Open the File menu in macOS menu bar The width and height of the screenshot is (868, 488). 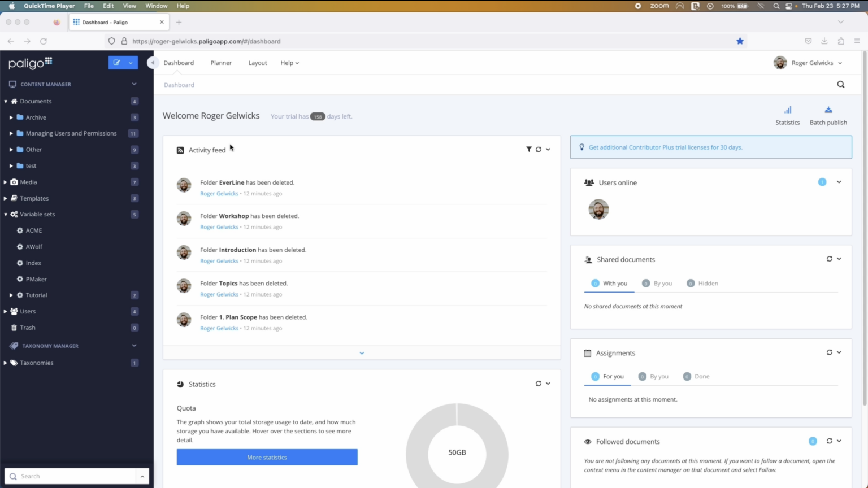[89, 6]
